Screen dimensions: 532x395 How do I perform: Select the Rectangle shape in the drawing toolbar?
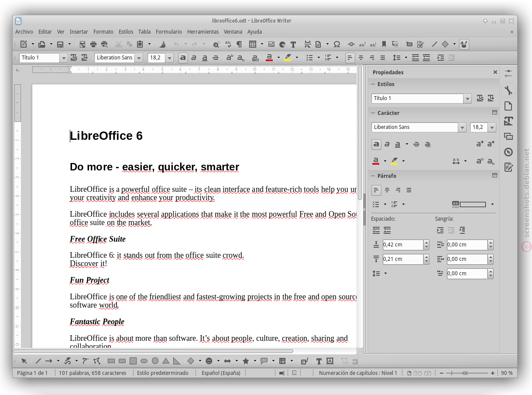[111, 361]
